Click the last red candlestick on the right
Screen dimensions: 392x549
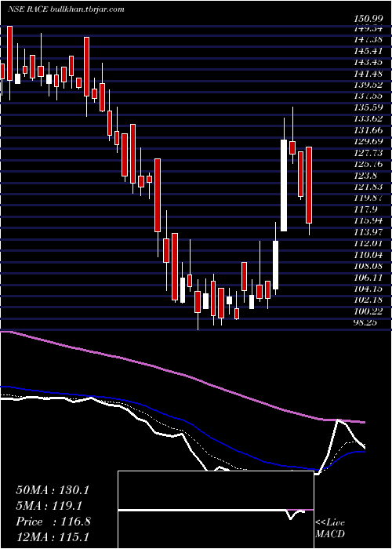pyautogui.click(x=309, y=185)
